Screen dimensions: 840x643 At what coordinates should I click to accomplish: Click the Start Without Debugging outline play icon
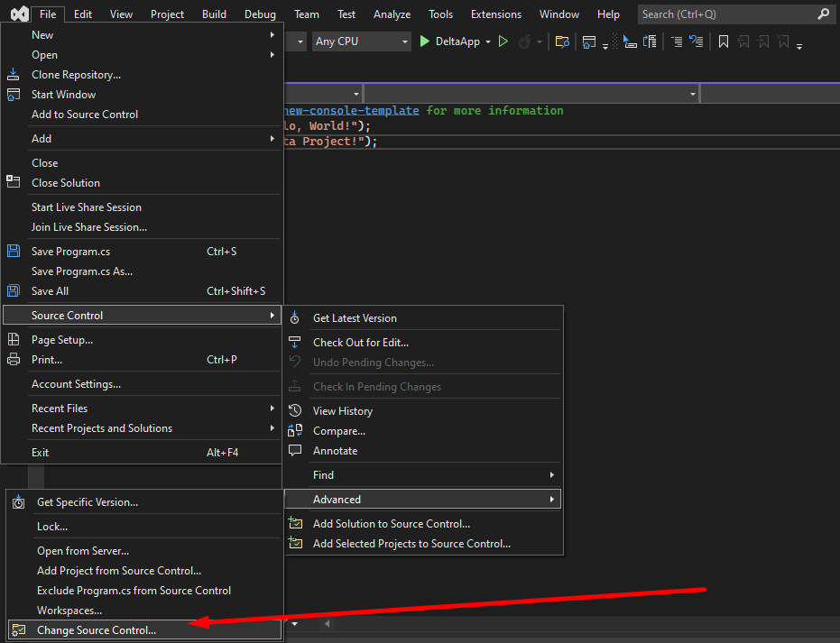503,41
